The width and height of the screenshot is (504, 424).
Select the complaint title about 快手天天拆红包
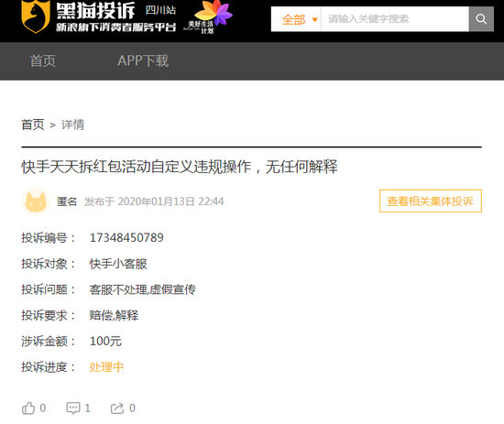pos(180,167)
